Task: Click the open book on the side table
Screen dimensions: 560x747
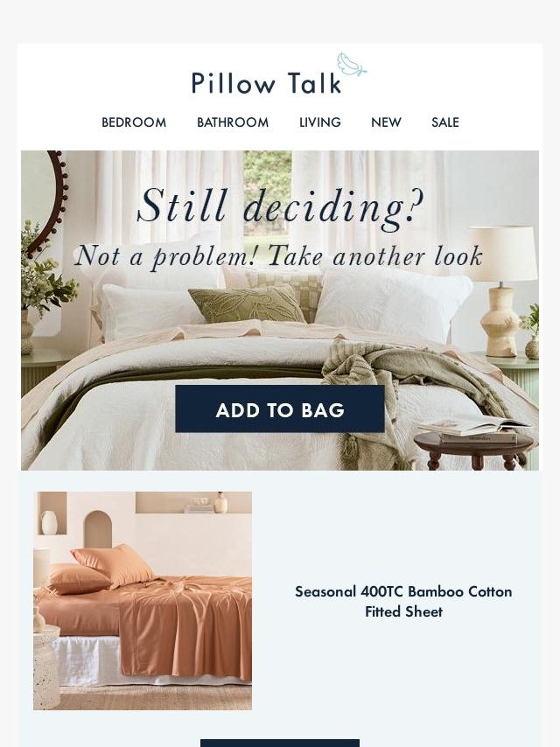Action: tap(473, 425)
